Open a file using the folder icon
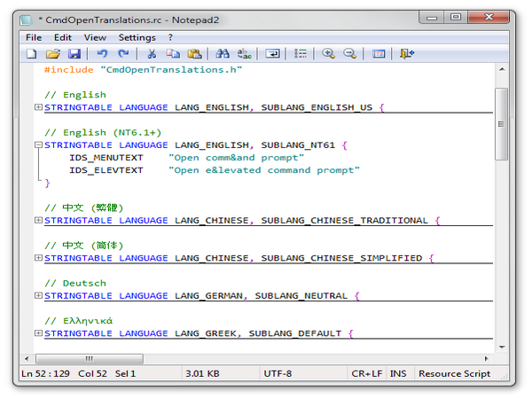The width and height of the screenshot is (532, 399). coord(53,53)
